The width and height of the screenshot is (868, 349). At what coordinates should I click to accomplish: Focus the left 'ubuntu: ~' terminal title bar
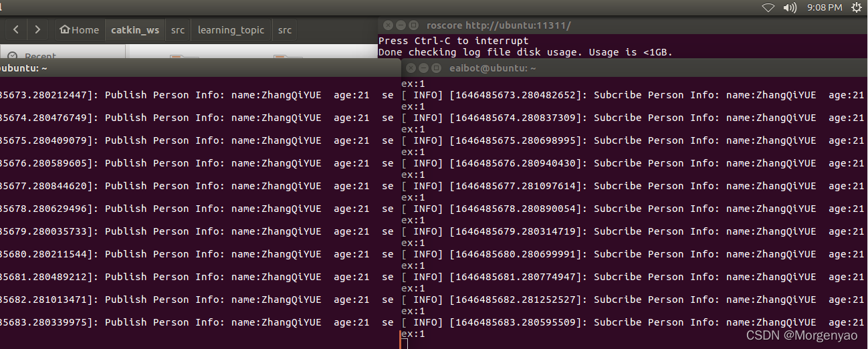coord(200,68)
